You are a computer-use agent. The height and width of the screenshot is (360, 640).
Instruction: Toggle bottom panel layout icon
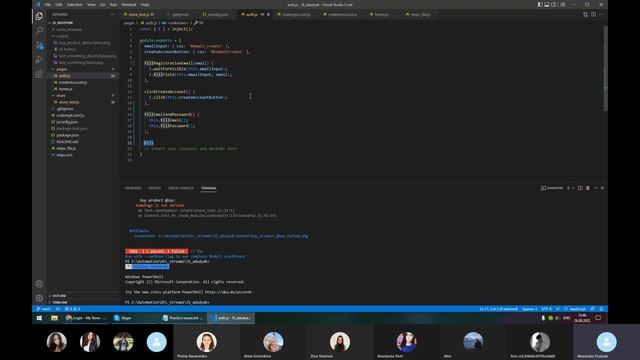click(547, 4)
